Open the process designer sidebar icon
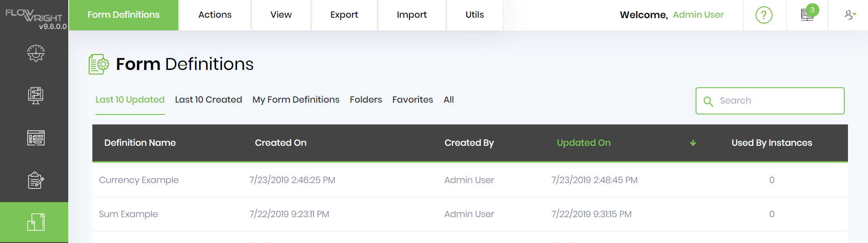Screen dimensions: 868x243 pos(35,95)
